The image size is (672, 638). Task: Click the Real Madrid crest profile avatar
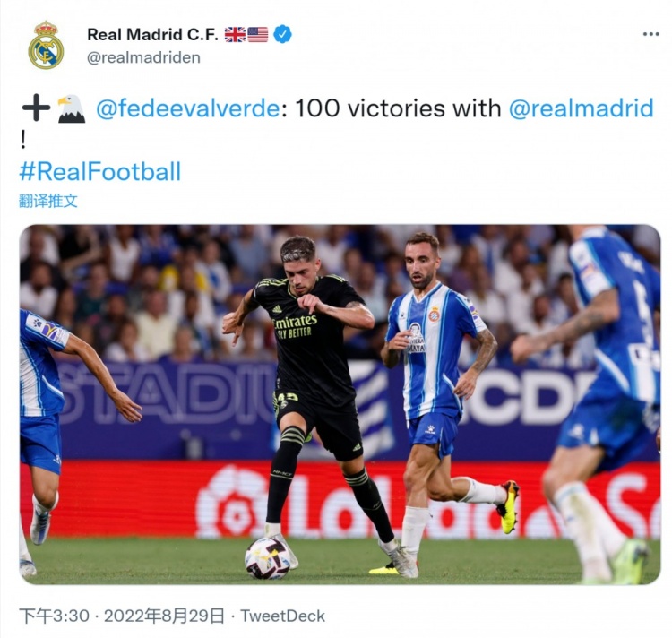click(x=46, y=46)
